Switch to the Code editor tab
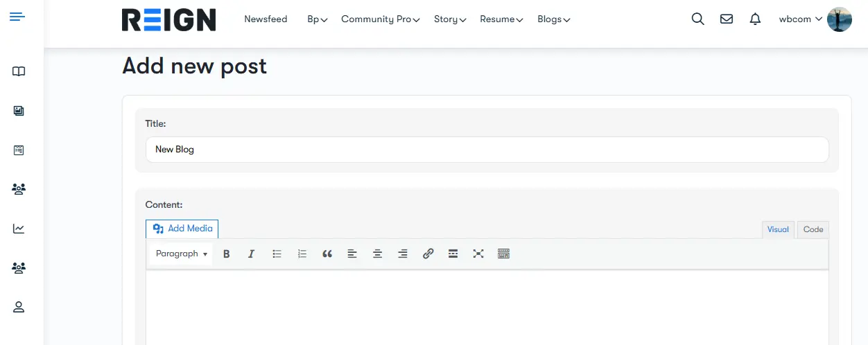Viewport: 868px width, 345px height. click(813, 229)
